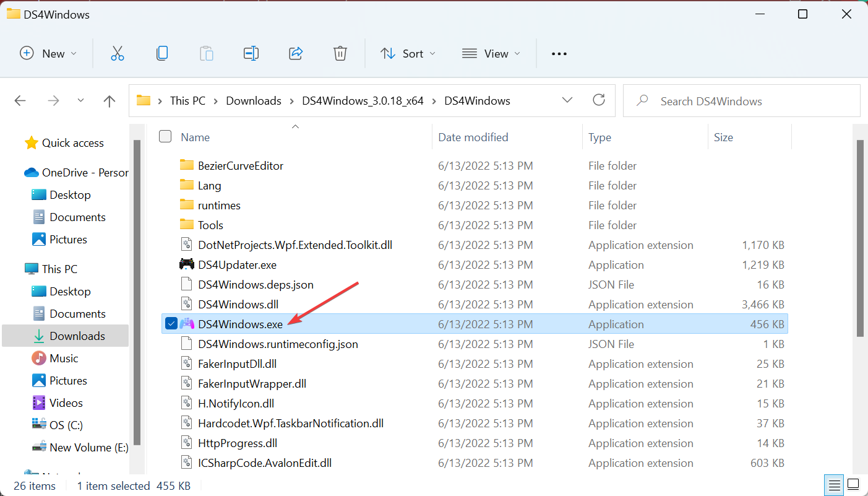Viewport: 868px width, 496px height.
Task: Click inside the Search DS4Windows box
Action: [x=730, y=100]
